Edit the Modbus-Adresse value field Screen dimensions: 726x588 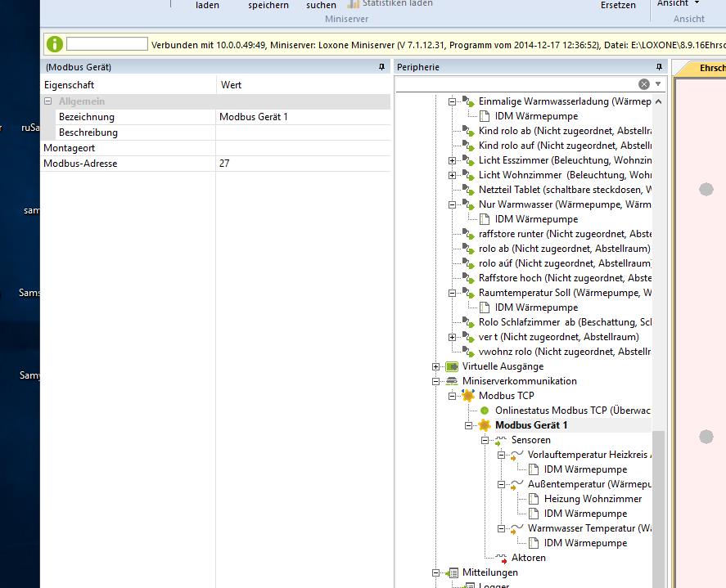(x=303, y=164)
